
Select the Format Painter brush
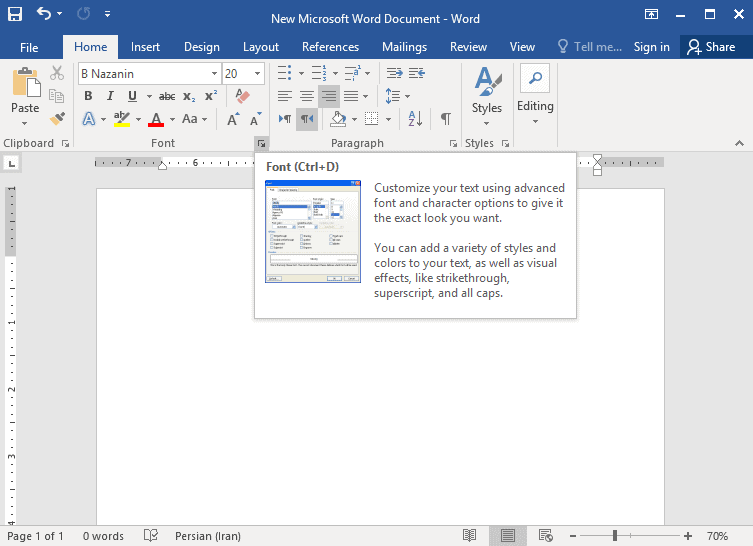point(57,118)
